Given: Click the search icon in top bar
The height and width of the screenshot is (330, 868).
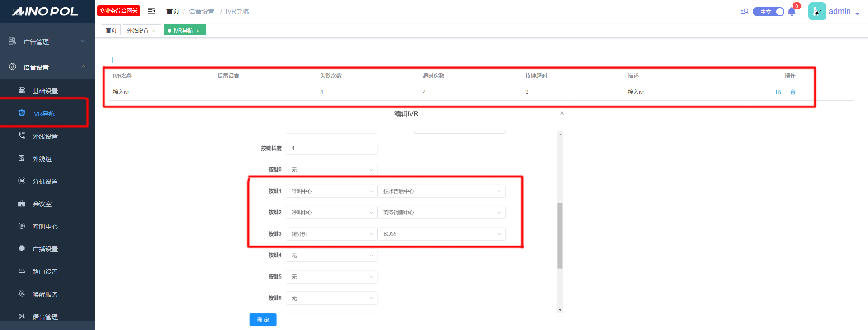Looking at the screenshot, I should pos(745,11).
